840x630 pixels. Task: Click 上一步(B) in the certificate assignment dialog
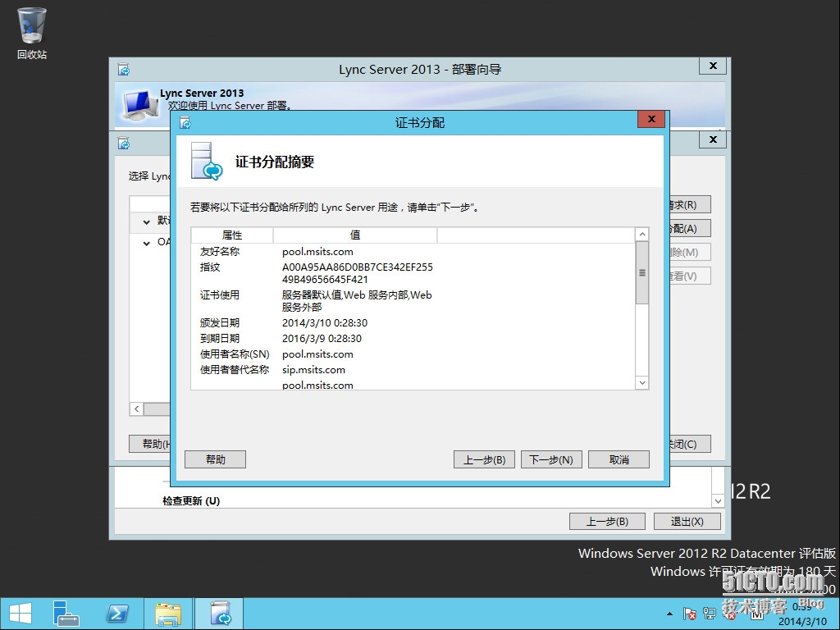(x=484, y=459)
